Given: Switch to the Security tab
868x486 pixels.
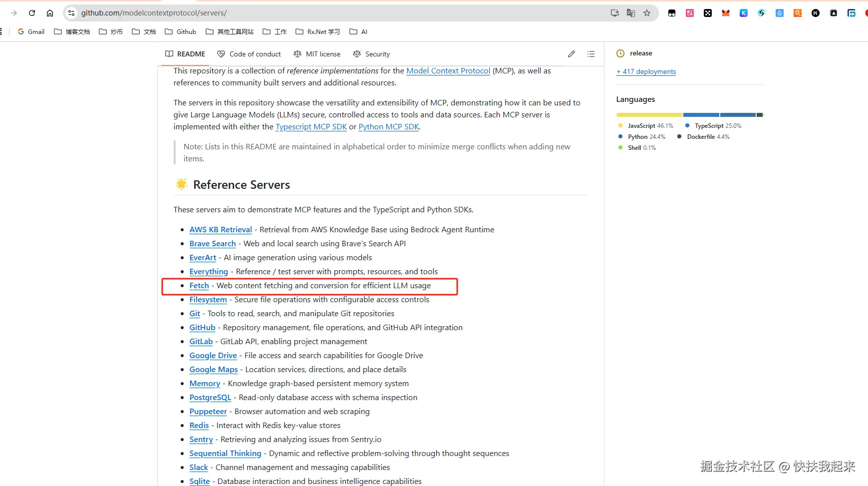Looking at the screenshot, I should click(x=371, y=54).
